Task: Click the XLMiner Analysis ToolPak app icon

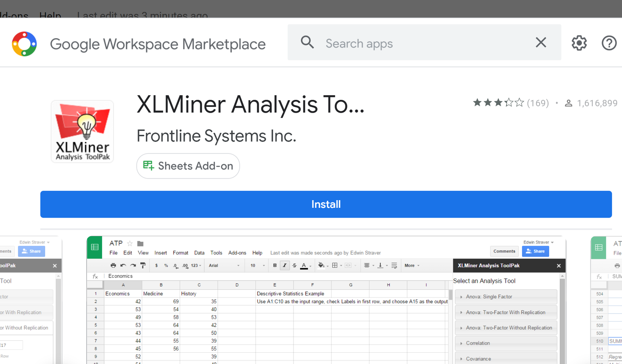Action: 82,131
